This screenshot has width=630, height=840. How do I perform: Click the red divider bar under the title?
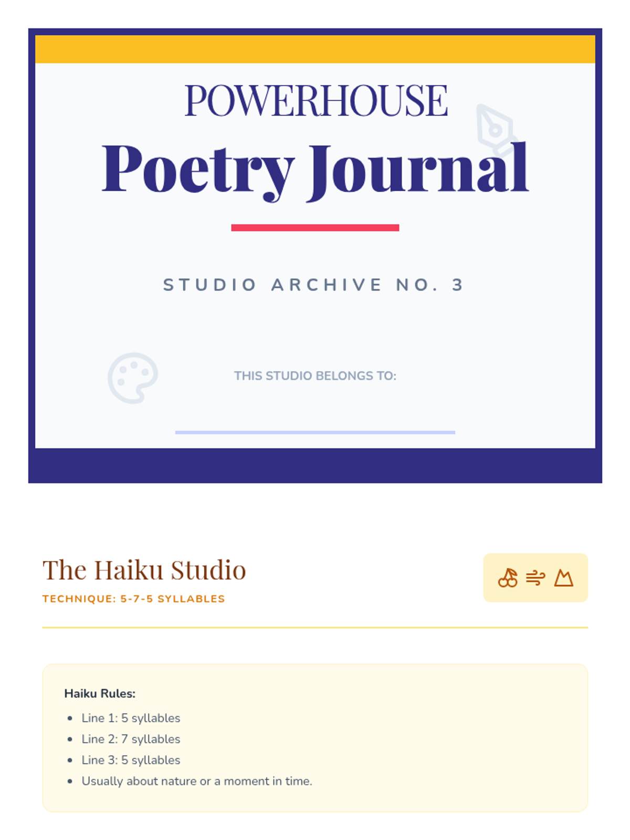click(315, 228)
